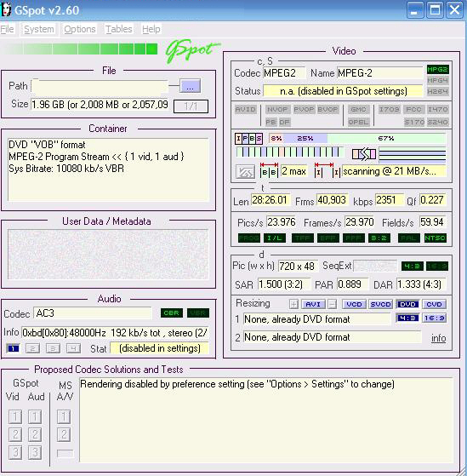Image resolution: width=467 pixels, height=476 pixels.
Task: Click the frame scan graph icon
Action: point(245,172)
